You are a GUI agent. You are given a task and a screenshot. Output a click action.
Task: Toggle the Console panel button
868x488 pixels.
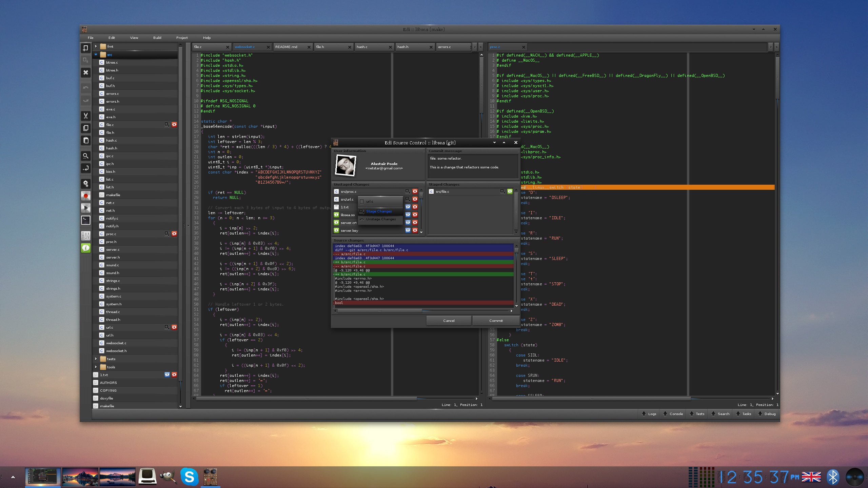[x=673, y=414]
